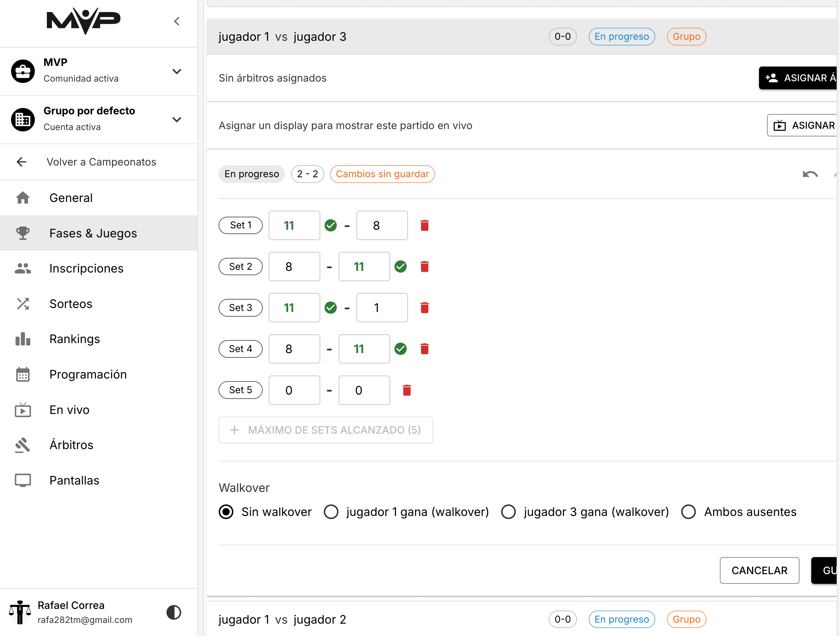Click the Set 5 left score field

[x=294, y=390]
